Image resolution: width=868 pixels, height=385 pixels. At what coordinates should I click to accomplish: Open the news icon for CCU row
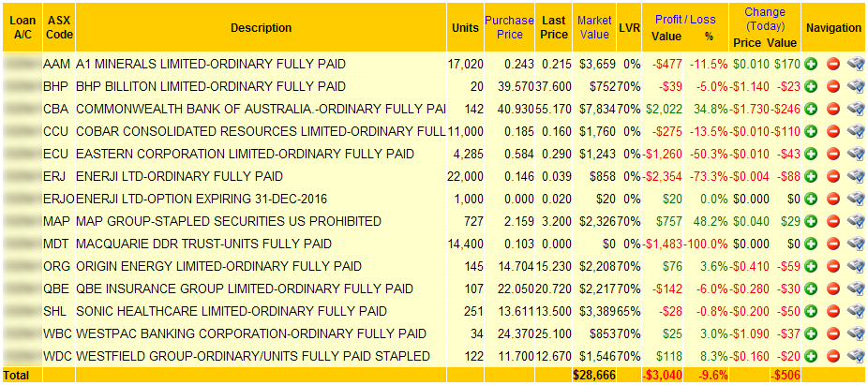click(x=856, y=132)
